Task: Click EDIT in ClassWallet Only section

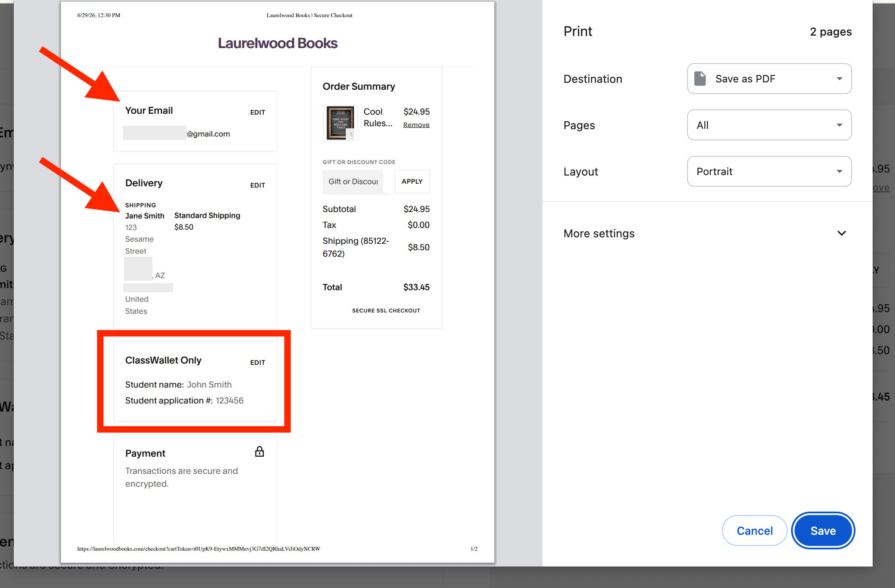Action: tap(258, 363)
